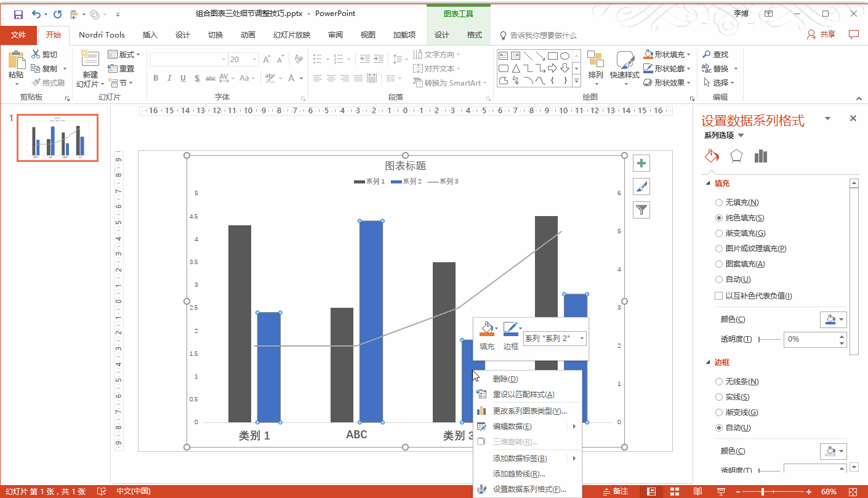Screen dimensions: 868x498
Task: Open border 颜色 dropdown button
Action: (834, 451)
